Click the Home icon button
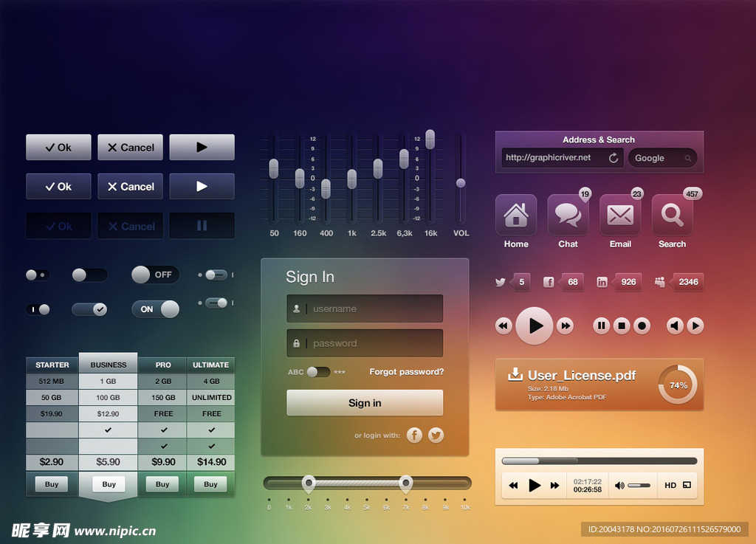The width and height of the screenshot is (756, 544). click(x=516, y=215)
